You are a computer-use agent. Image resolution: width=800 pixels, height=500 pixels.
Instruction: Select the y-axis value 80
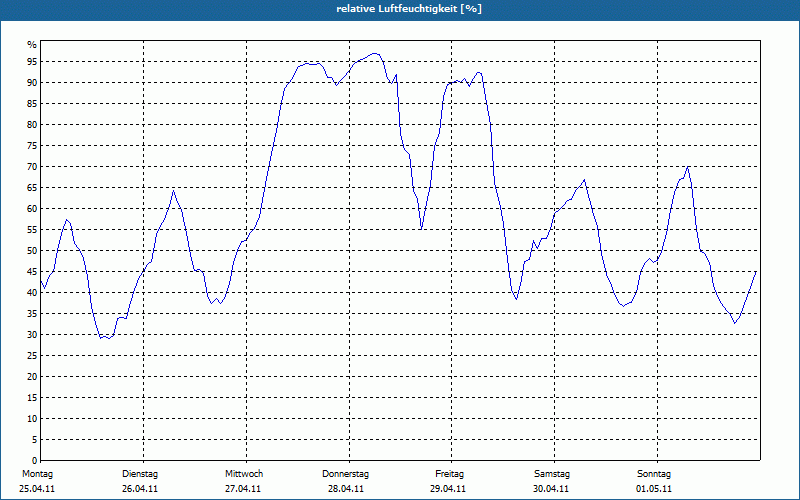32,124
